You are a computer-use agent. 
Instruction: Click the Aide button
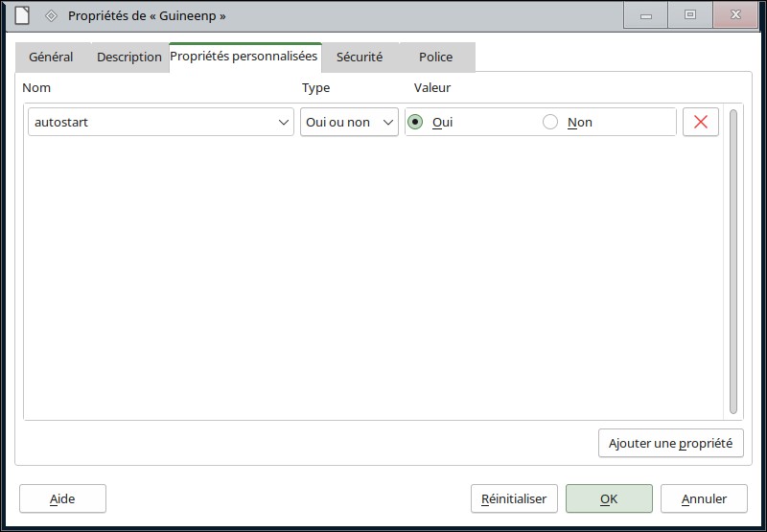coord(62,498)
